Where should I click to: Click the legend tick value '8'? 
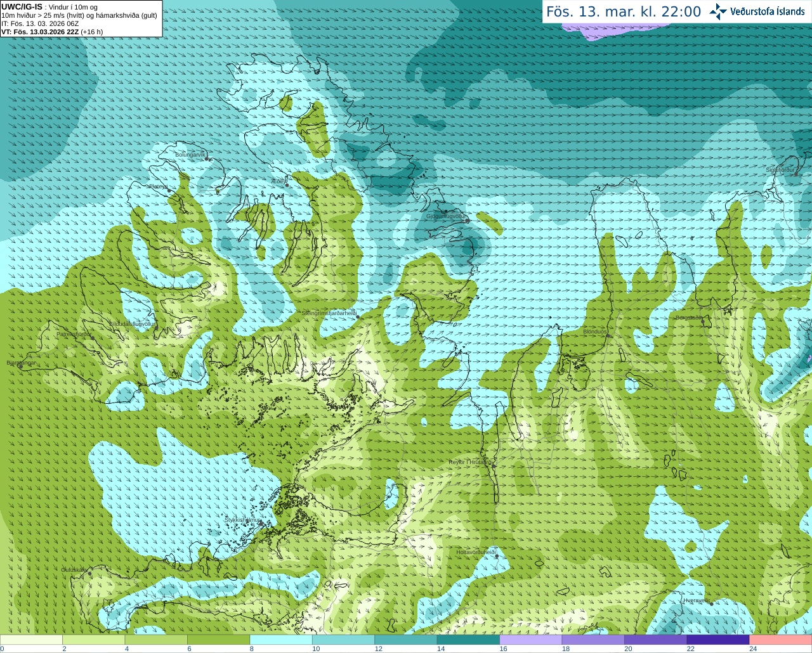252,649
